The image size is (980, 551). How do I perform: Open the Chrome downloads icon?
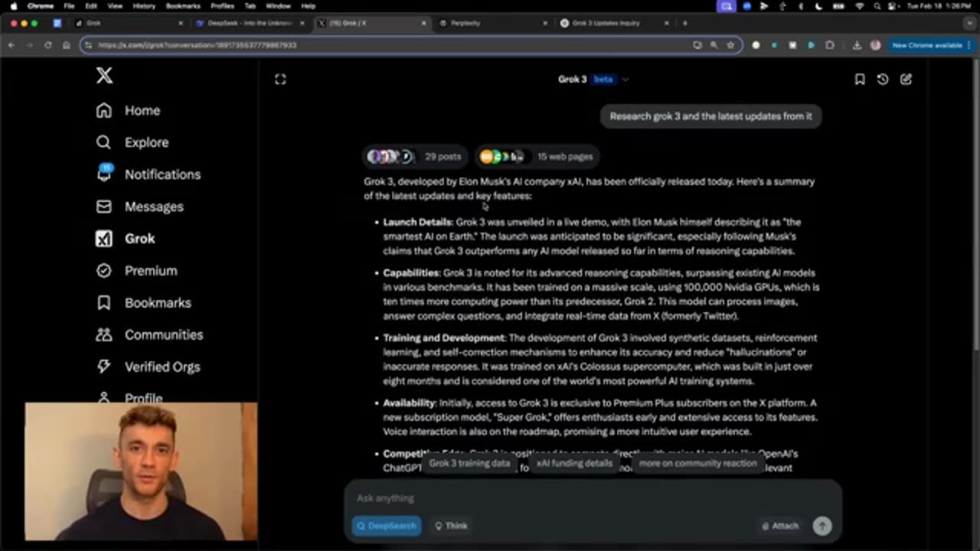(857, 45)
